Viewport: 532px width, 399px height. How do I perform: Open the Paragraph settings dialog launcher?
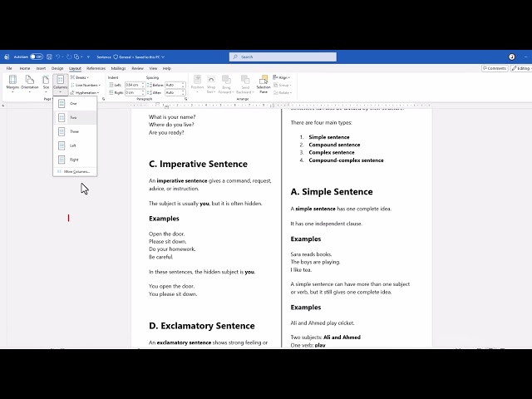tap(186, 99)
